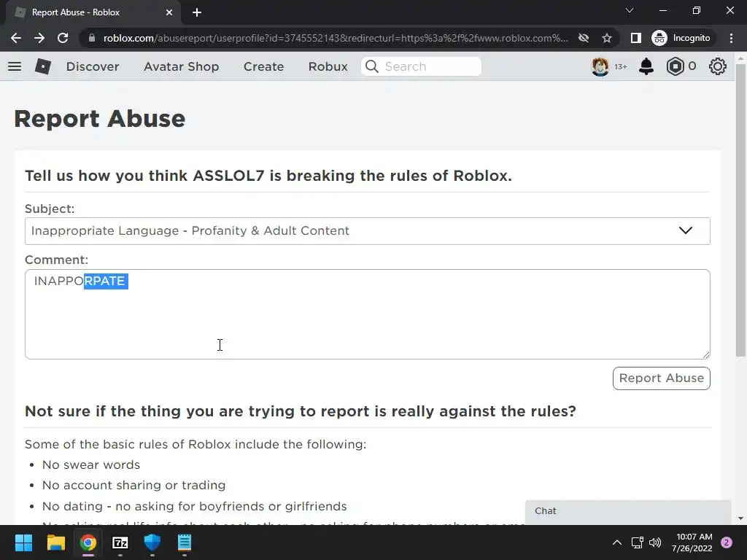This screenshot has width=747, height=560.
Task: Open the Windows Start menu
Action: click(23, 542)
